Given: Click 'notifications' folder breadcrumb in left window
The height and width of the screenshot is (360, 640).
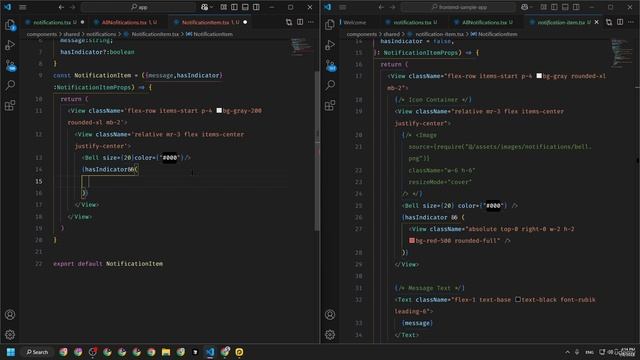Looking at the screenshot, I should point(101,34).
